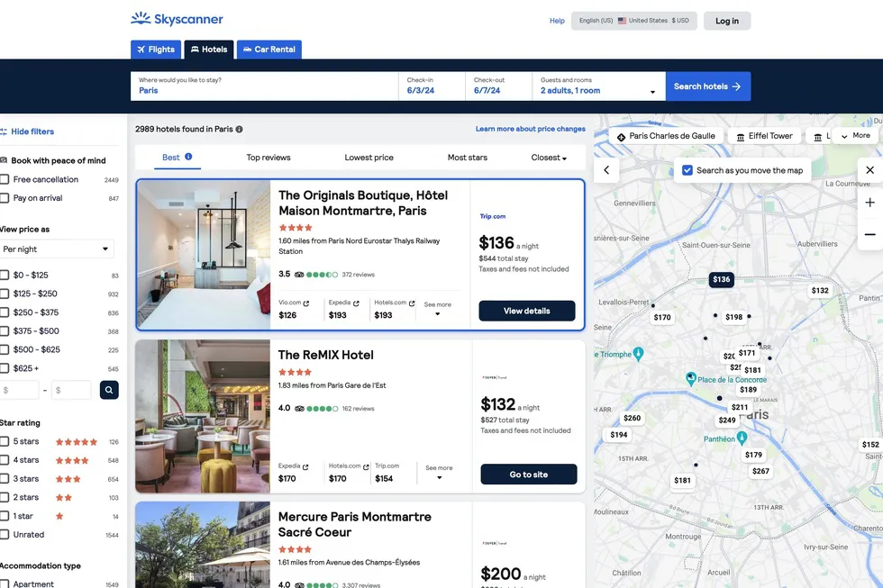Open The ReMIX Hotel photo thumbnail
Image resolution: width=883 pixels, height=588 pixels.
203,416
